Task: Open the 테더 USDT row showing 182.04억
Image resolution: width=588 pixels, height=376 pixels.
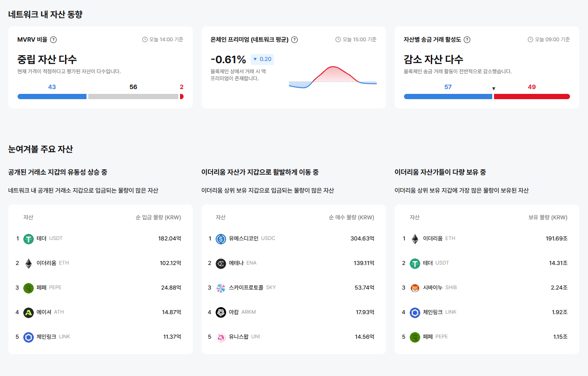Action: coord(101,239)
